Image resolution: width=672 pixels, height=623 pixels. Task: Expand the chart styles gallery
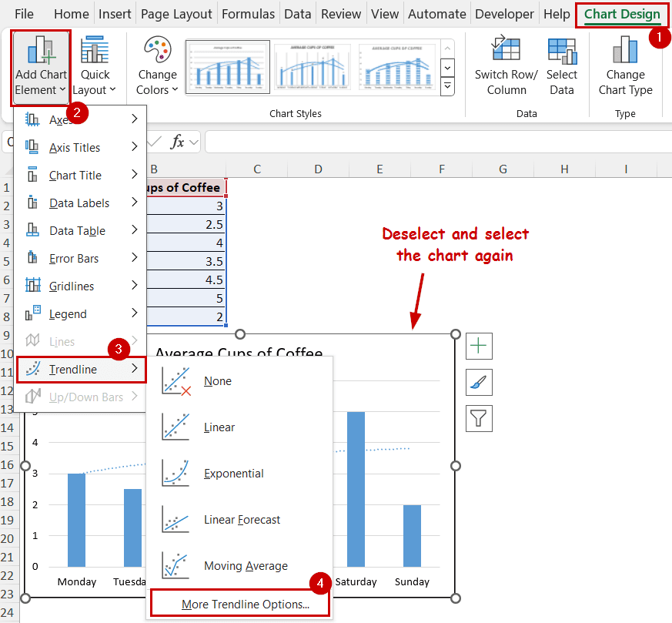(x=447, y=86)
